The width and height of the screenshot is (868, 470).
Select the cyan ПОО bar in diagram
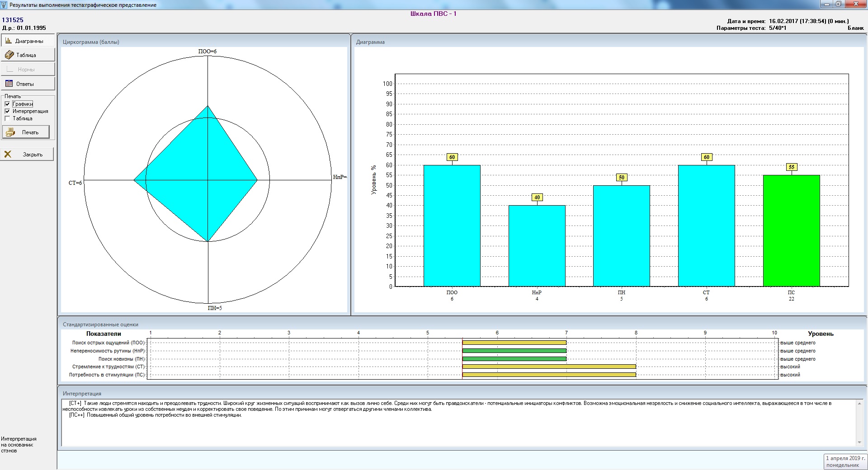click(452, 226)
